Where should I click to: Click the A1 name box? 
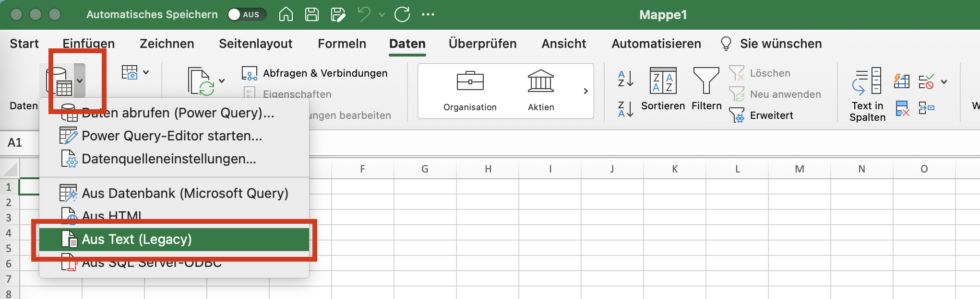tap(19, 143)
